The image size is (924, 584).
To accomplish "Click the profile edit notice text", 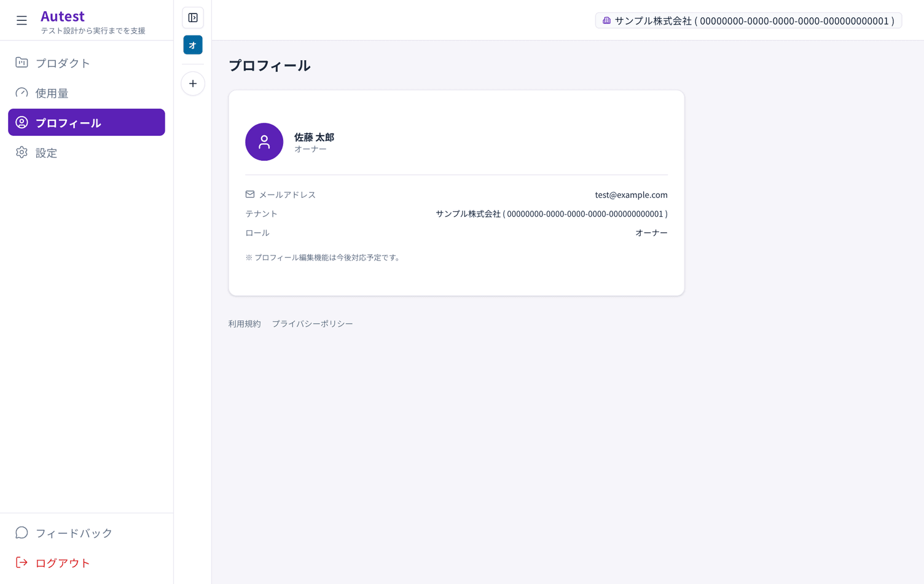I will (324, 257).
